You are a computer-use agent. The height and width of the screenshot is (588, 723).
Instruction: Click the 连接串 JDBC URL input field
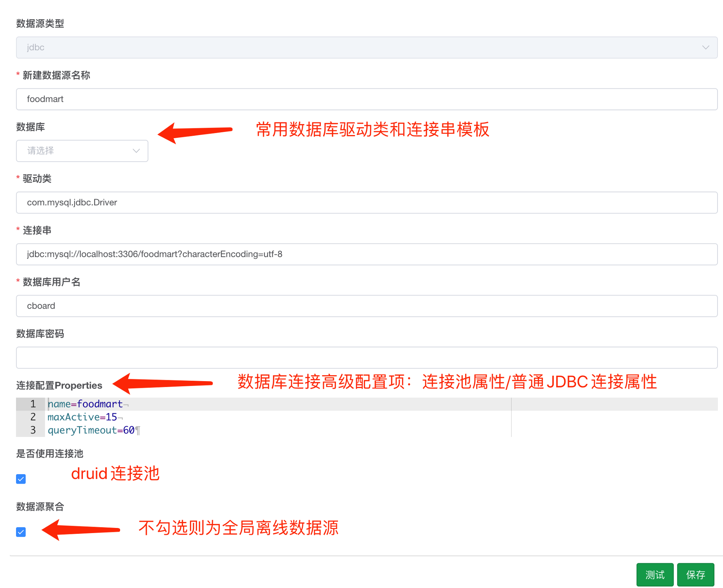coord(367,254)
